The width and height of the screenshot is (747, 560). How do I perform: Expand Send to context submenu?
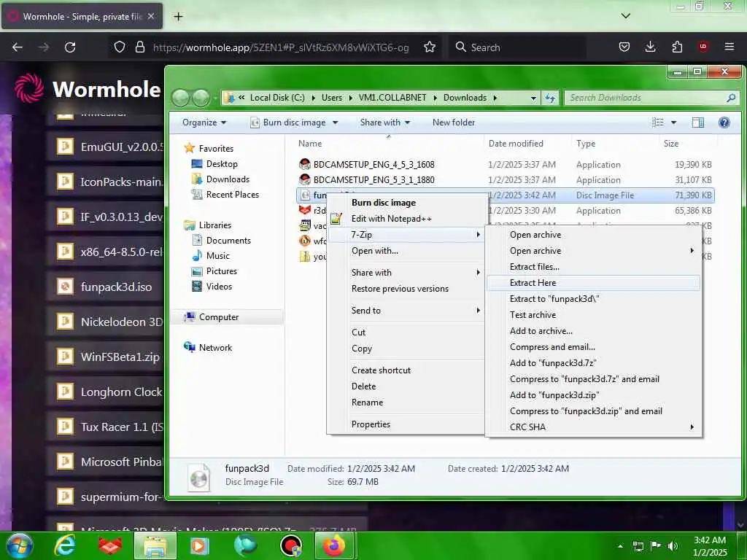point(406,311)
